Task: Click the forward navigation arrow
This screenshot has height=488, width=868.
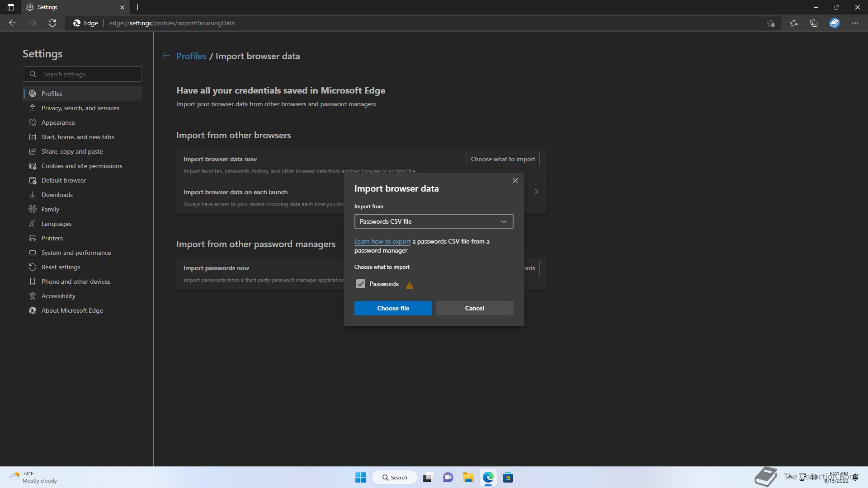Action: pos(33,23)
